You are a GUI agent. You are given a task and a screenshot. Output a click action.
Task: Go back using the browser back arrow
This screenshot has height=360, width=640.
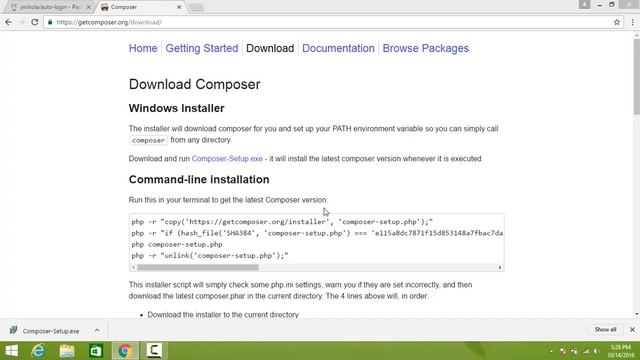click(x=9, y=22)
